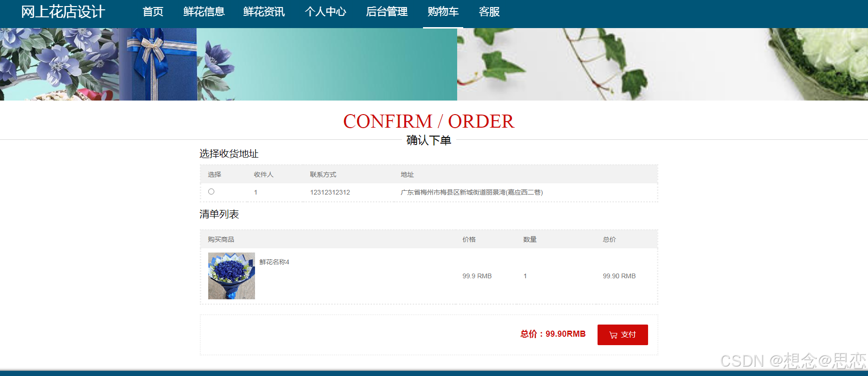Click the blue rose bouquet product thumbnail
Viewport: 868px width, 376px height.
(x=232, y=276)
